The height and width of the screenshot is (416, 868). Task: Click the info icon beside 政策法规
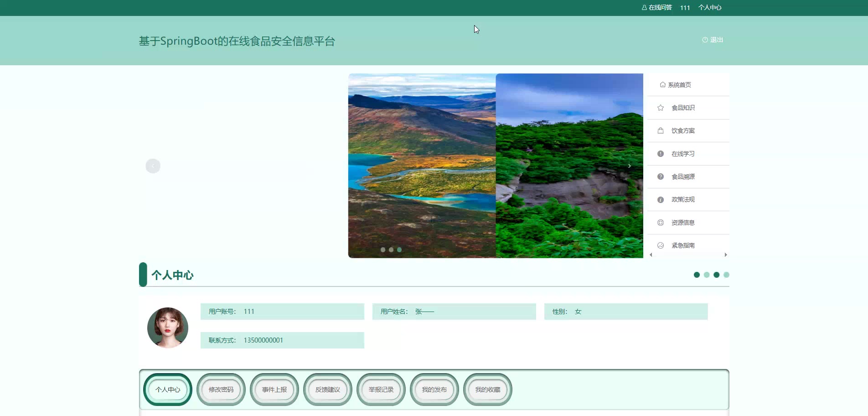[660, 200]
